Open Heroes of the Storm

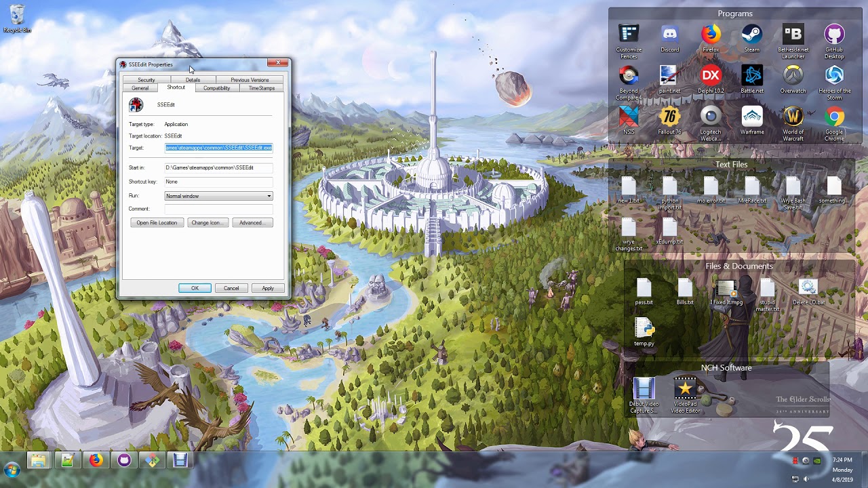[x=834, y=82]
